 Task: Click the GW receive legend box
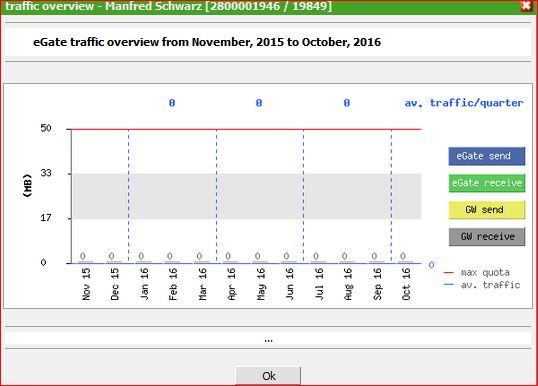pyautogui.click(x=487, y=236)
